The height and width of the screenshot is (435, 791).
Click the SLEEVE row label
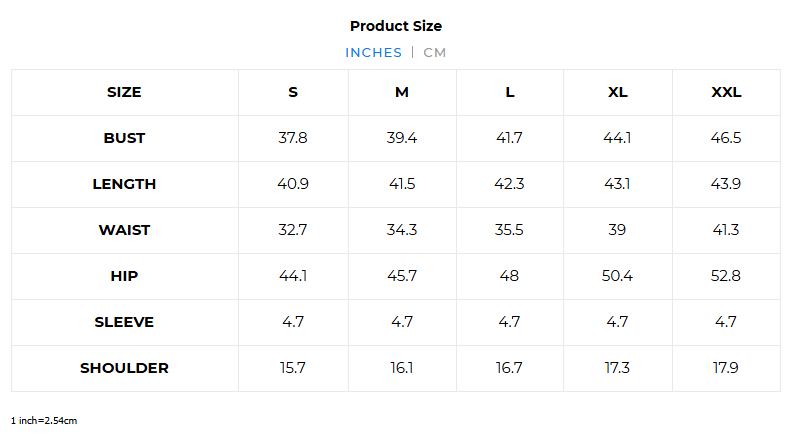pos(124,322)
